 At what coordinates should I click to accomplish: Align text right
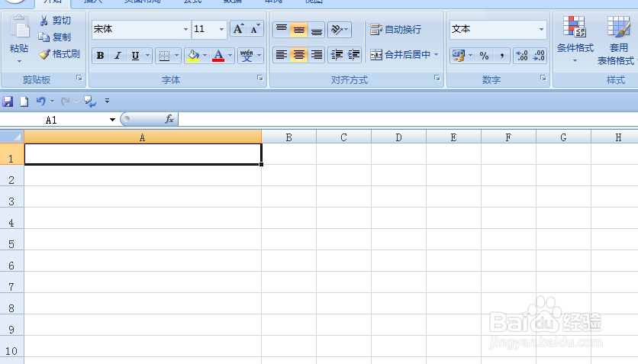(317, 55)
